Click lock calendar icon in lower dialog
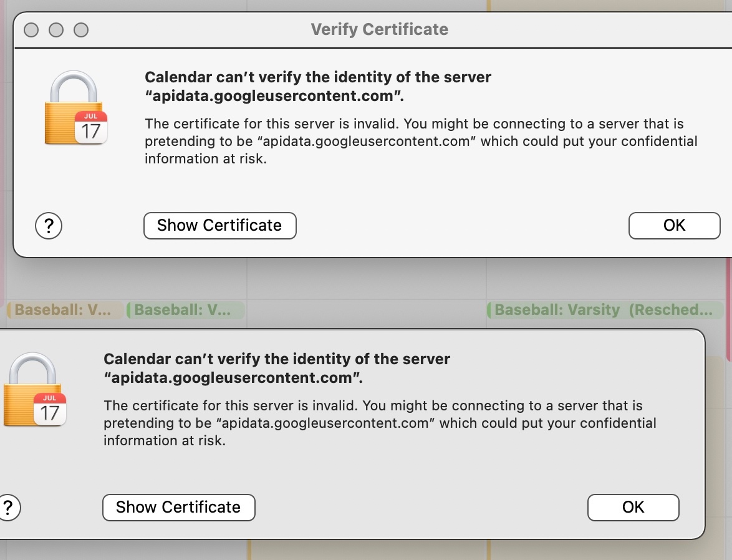 (34, 390)
